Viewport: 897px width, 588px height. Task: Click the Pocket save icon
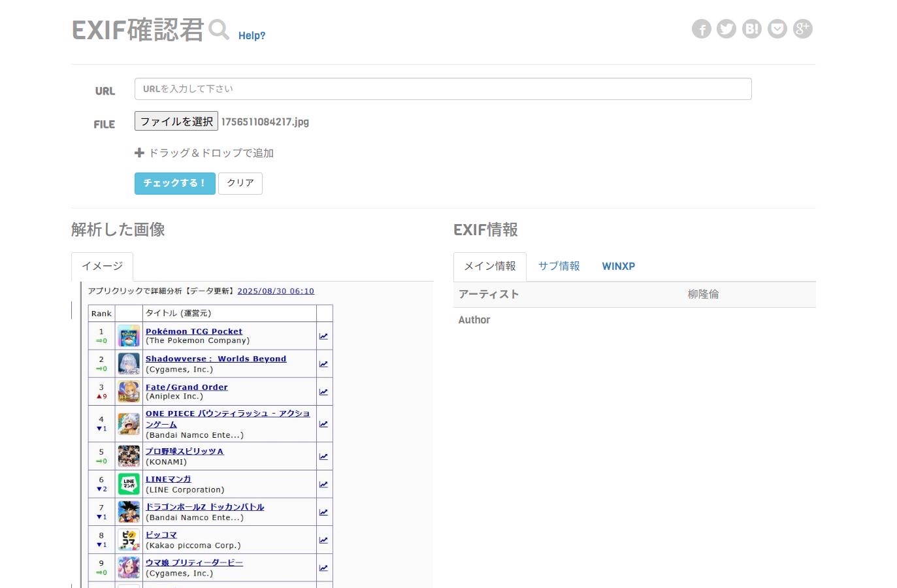pos(777,29)
